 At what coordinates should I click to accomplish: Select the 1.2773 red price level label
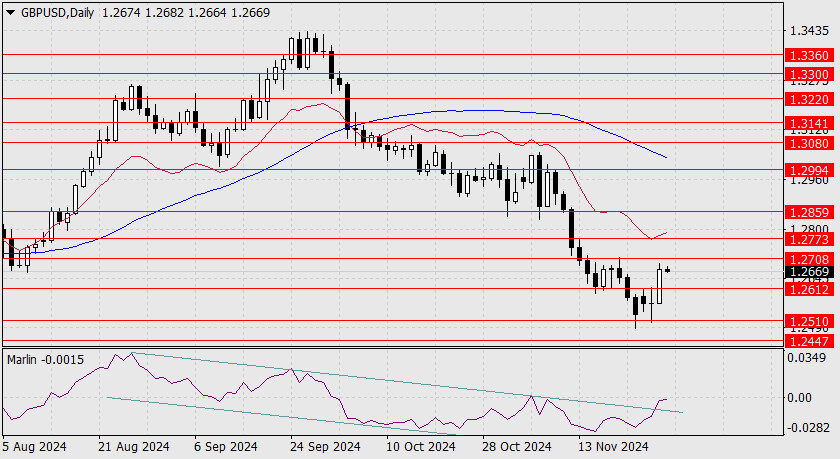809,239
